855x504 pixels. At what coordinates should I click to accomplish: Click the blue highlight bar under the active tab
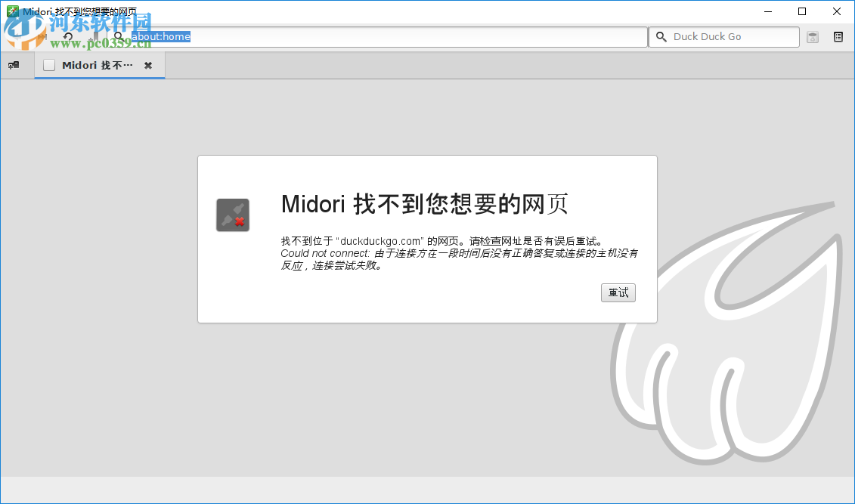tap(100, 77)
